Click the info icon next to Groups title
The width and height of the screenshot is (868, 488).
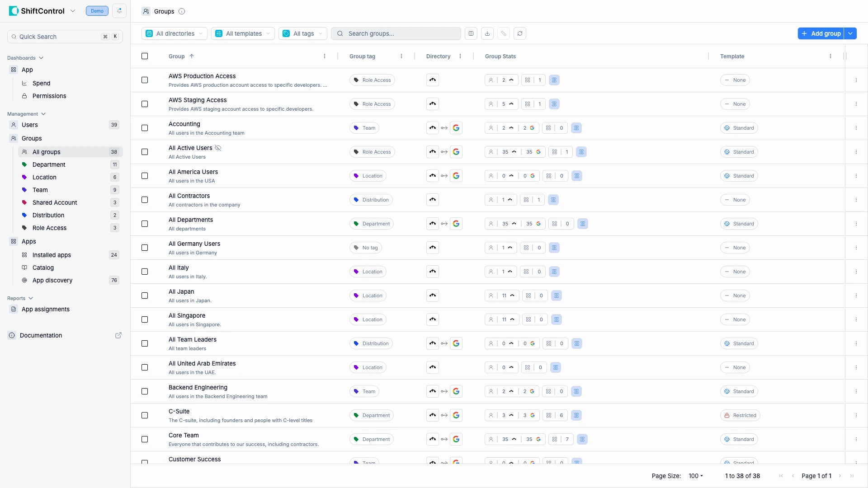coord(182,11)
